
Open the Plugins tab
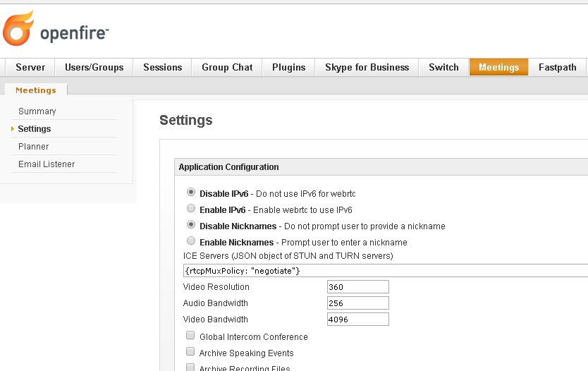pos(288,68)
